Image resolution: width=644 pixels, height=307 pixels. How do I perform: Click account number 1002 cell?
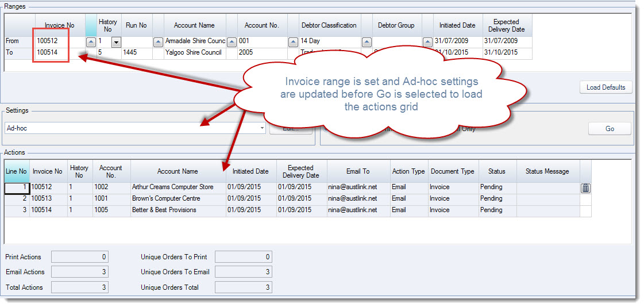111,187
